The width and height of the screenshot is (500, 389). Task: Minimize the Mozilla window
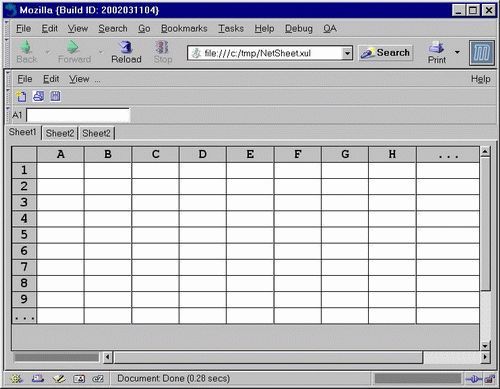[x=459, y=11]
